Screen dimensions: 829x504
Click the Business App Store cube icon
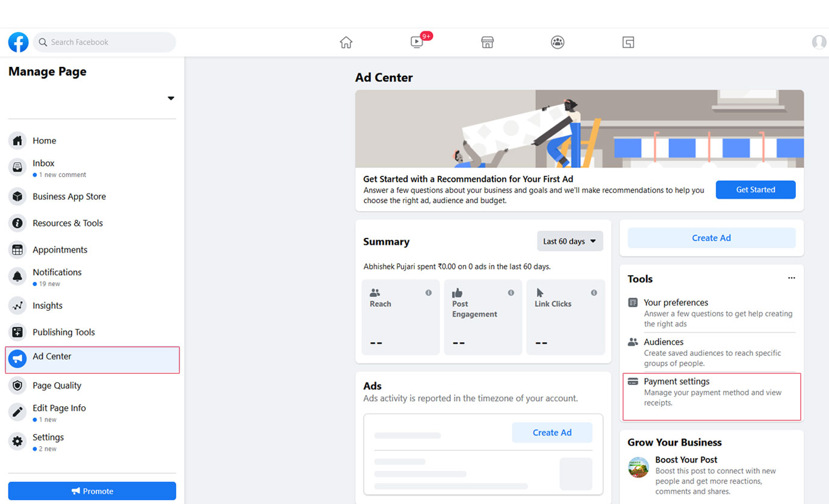(x=17, y=196)
